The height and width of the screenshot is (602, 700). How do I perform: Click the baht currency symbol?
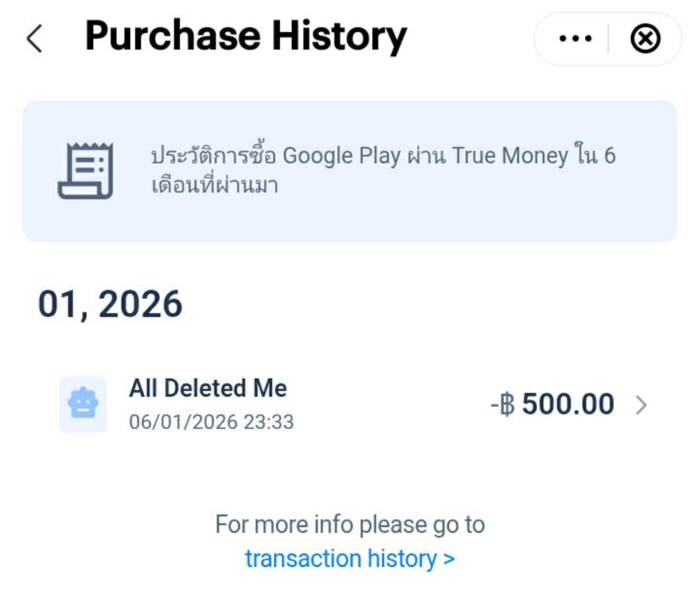pyautogui.click(x=507, y=405)
